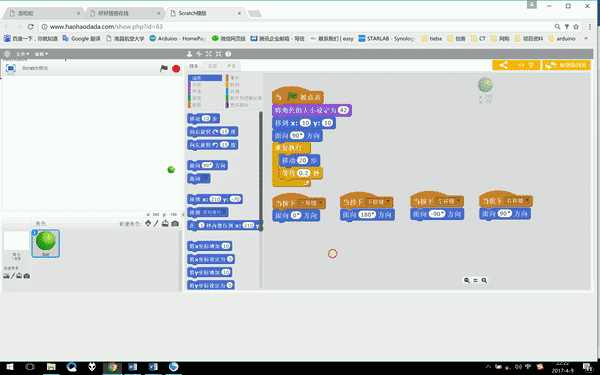Stop the project with the red stop button
Screen dimensions: 600x375
pyautogui.click(x=176, y=68)
